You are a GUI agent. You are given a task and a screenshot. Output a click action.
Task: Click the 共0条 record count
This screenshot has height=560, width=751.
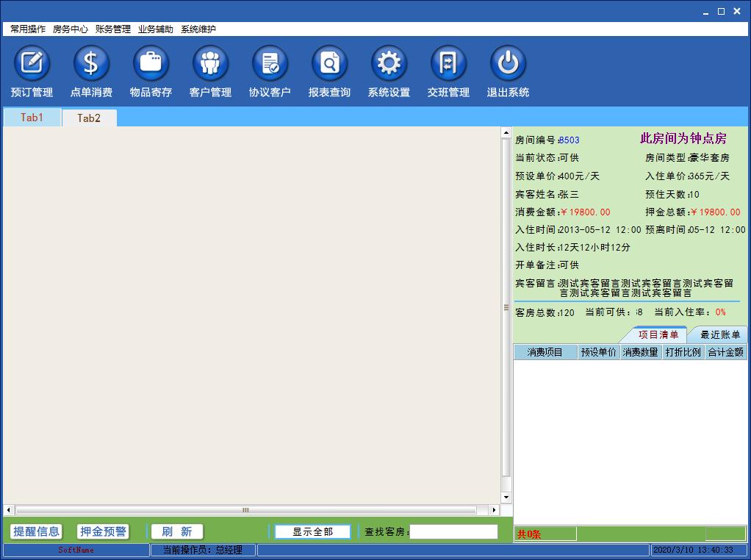pos(529,534)
